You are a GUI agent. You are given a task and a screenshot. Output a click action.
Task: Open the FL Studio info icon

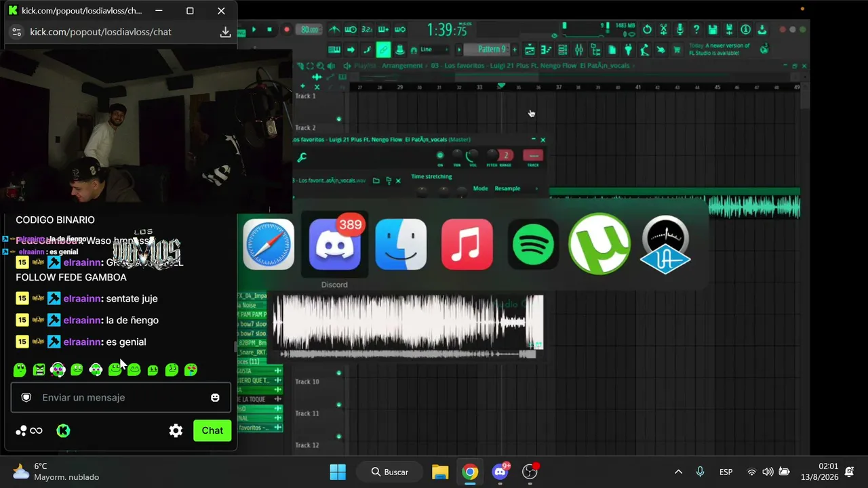click(x=745, y=29)
